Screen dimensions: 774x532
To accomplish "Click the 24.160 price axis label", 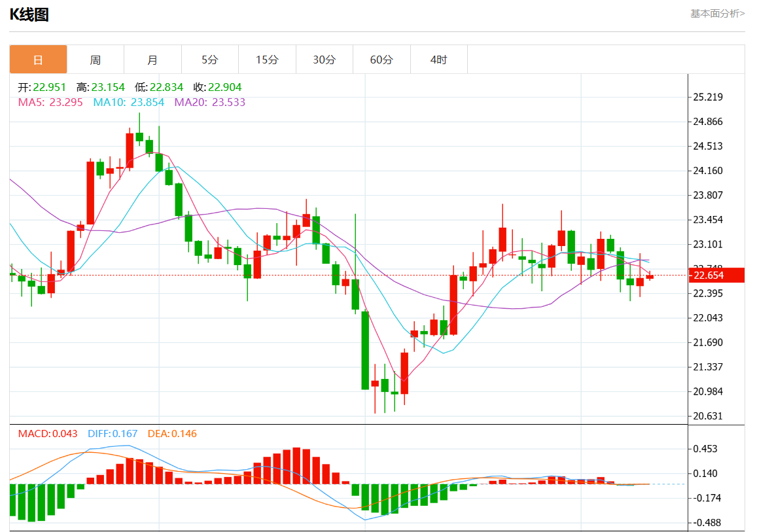I will point(708,171).
